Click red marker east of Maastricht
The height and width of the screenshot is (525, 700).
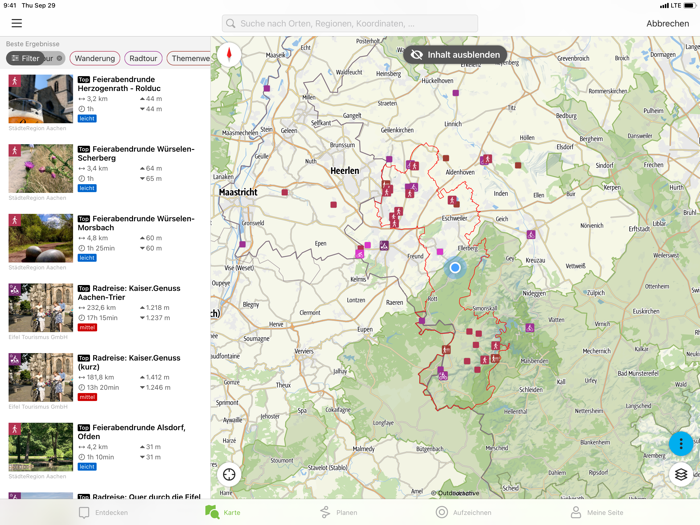284,192
